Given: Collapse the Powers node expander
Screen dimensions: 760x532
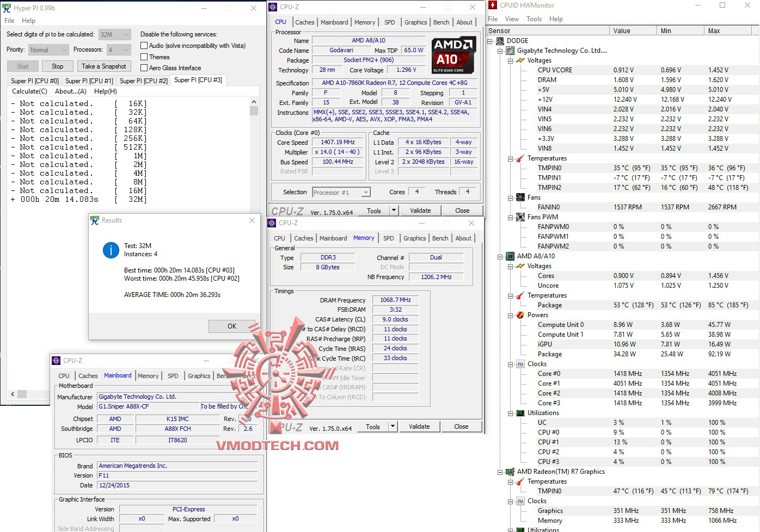Looking at the screenshot, I should pos(510,315).
